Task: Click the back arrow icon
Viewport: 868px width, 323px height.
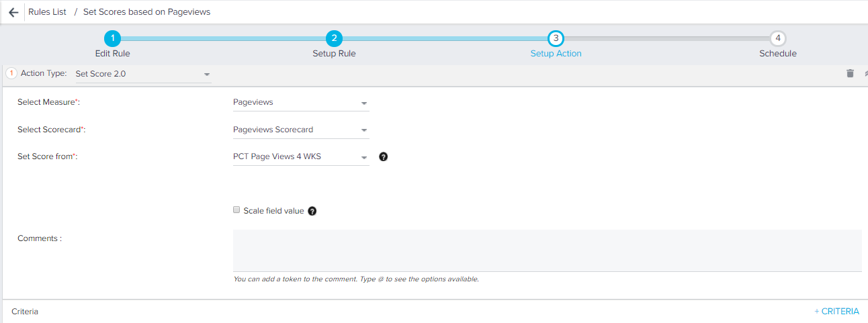Action: (13, 12)
